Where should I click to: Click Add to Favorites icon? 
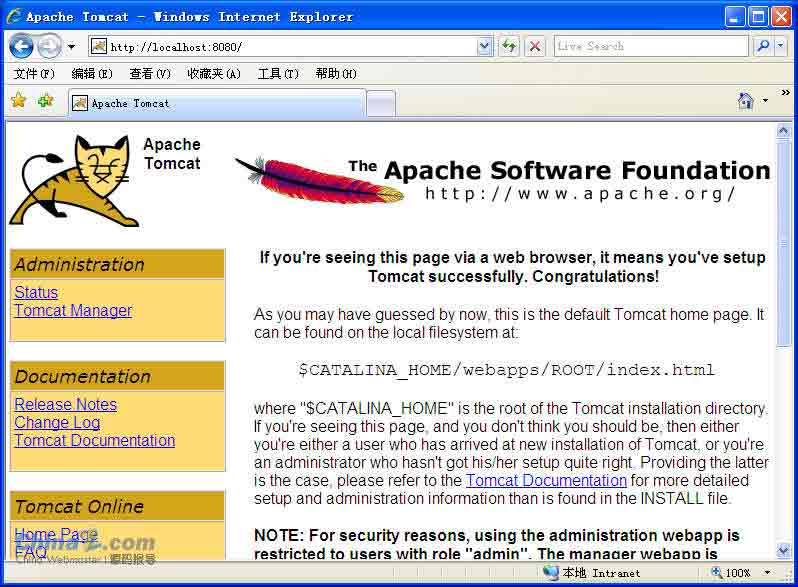pos(45,101)
